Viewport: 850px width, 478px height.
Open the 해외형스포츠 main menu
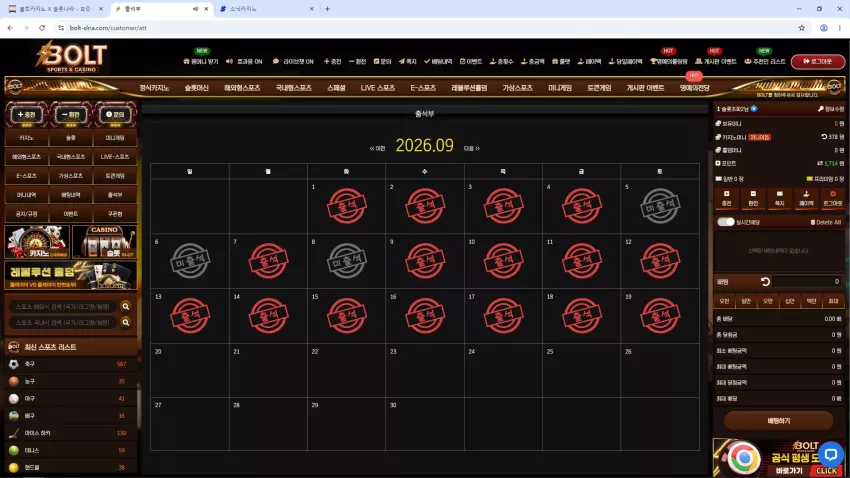(x=242, y=88)
